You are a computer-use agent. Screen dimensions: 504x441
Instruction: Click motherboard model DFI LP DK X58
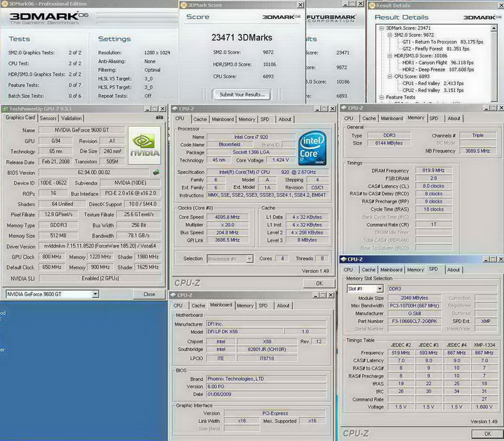point(244,331)
